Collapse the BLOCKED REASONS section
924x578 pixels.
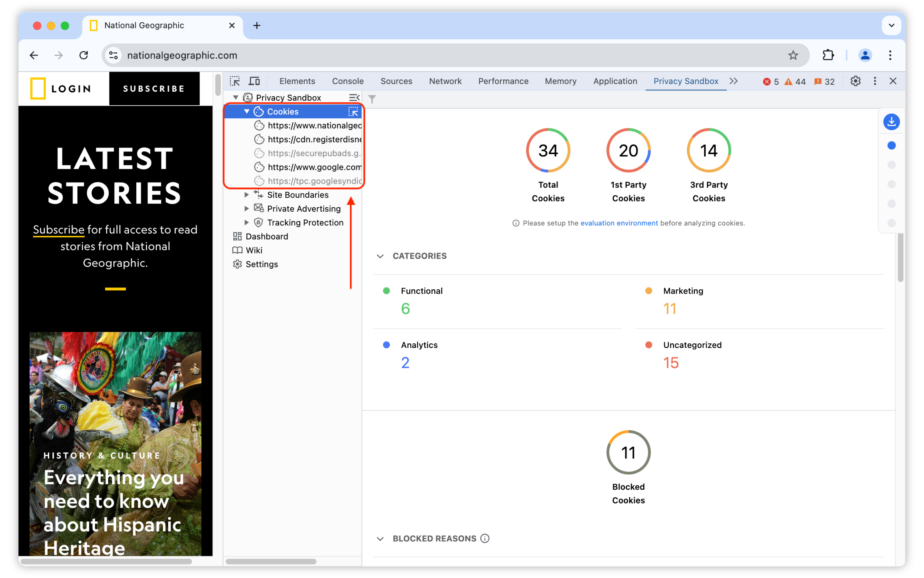coord(380,539)
